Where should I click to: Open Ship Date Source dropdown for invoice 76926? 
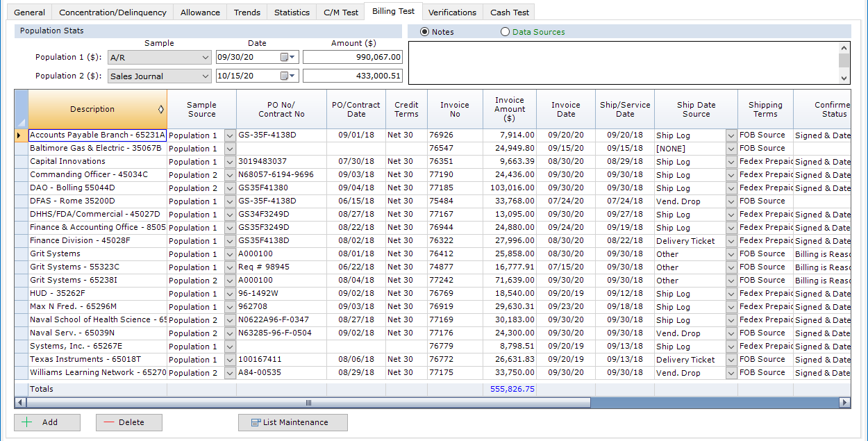point(731,135)
